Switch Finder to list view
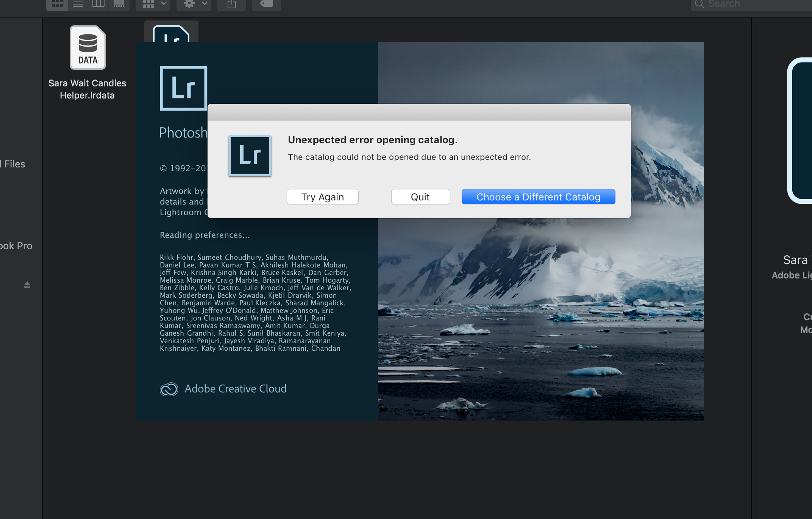This screenshot has height=519, width=812. click(x=78, y=4)
